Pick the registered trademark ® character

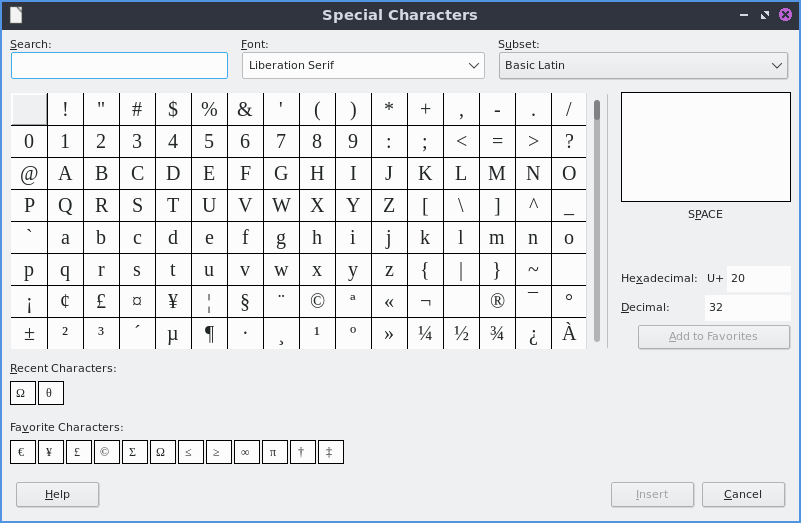coord(497,300)
